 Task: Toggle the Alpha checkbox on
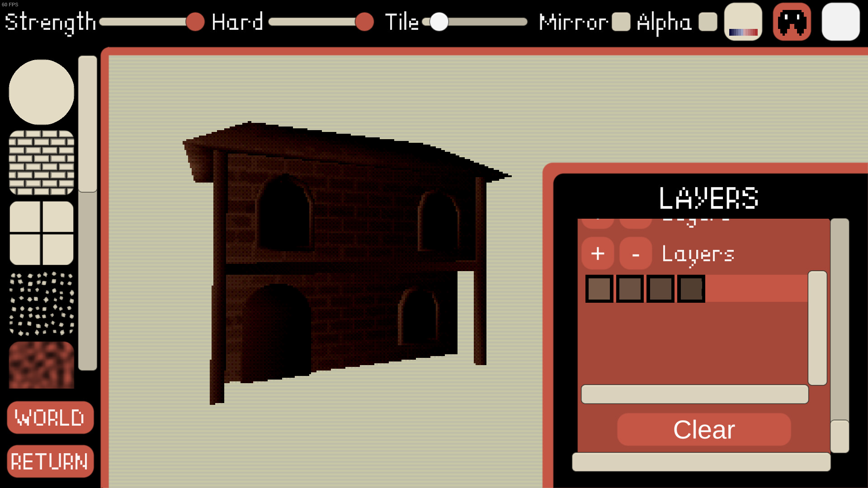click(707, 22)
